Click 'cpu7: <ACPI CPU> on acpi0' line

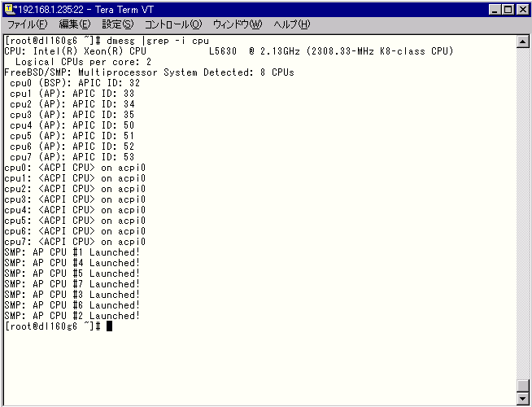pos(75,242)
